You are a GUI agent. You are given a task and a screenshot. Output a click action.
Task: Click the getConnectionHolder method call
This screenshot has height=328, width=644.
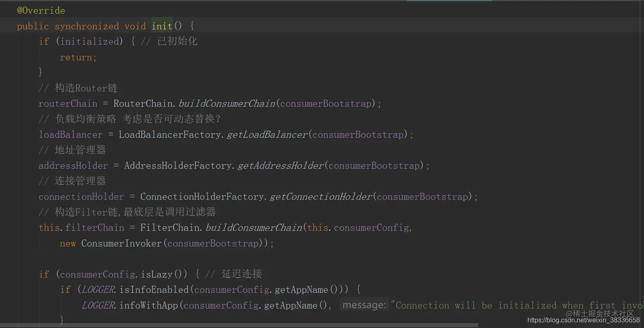(321, 197)
